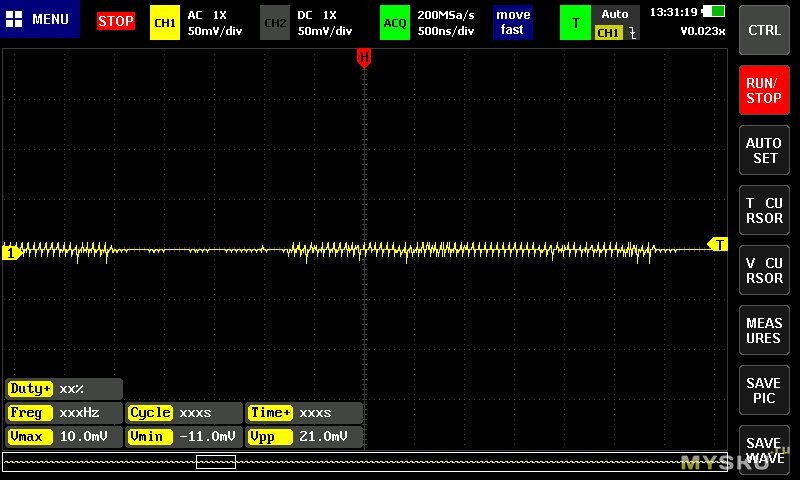The image size is (800, 480).
Task: Tap SAVE PIC to capture screenshot
Action: click(x=764, y=390)
